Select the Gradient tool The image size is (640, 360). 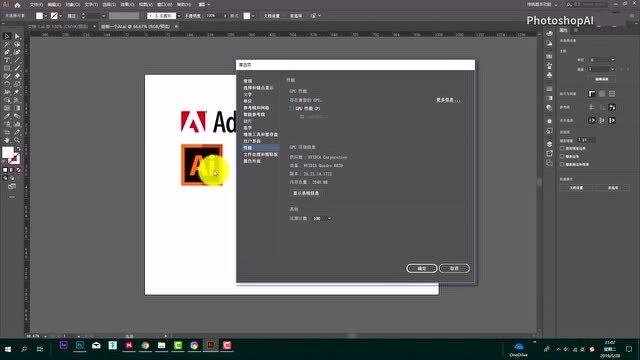click(17, 108)
